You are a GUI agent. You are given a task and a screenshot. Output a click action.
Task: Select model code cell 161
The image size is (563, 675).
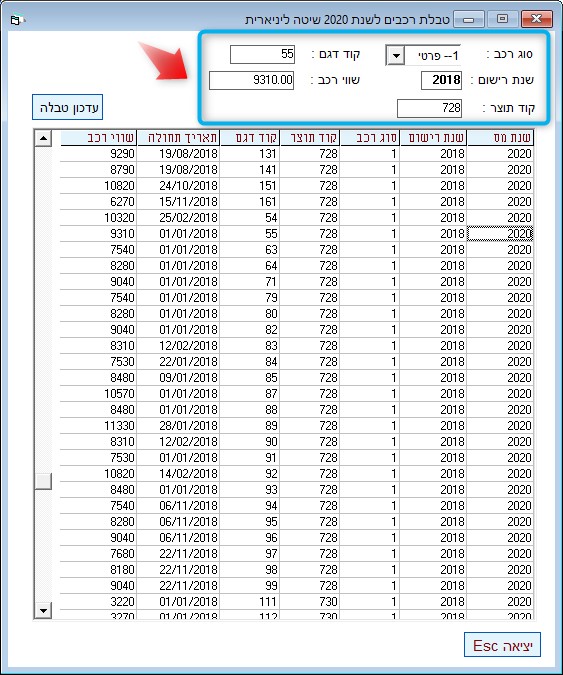250,201
